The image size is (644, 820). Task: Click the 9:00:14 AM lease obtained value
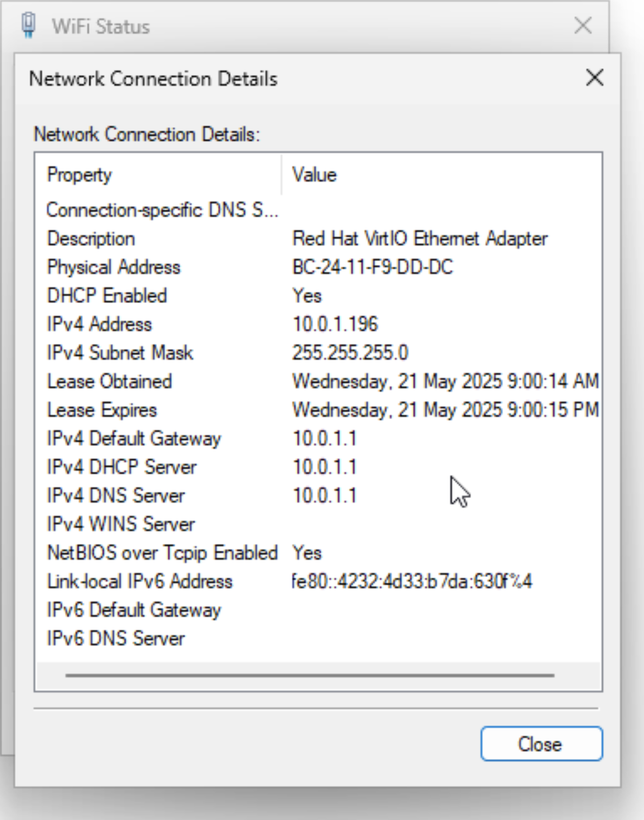click(445, 382)
